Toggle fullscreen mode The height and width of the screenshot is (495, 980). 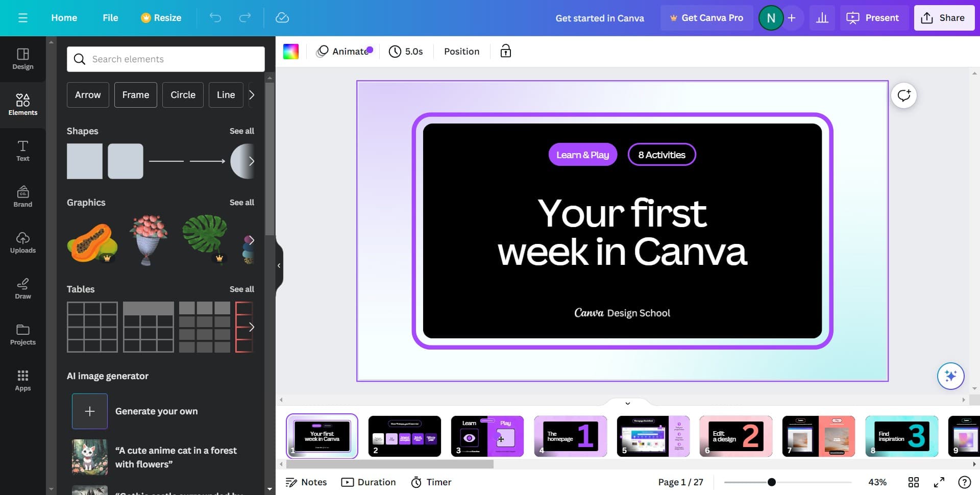point(939,482)
